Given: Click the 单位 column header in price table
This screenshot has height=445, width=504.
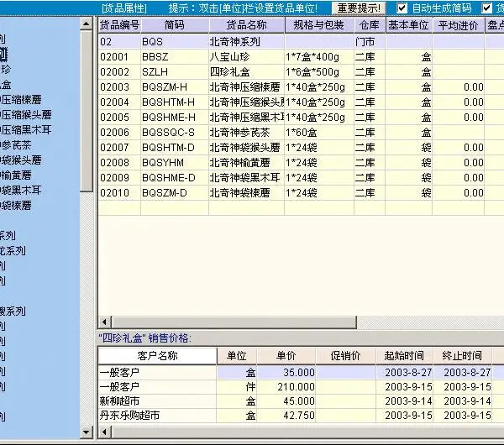Looking at the screenshot, I should (237, 356).
